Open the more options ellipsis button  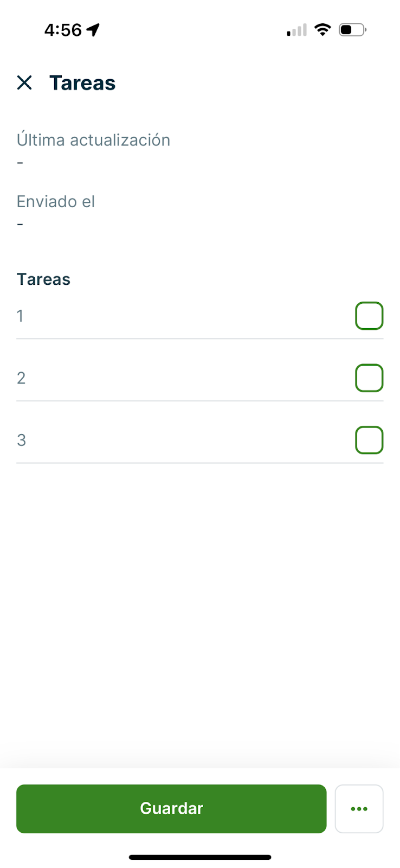click(359, 809)
